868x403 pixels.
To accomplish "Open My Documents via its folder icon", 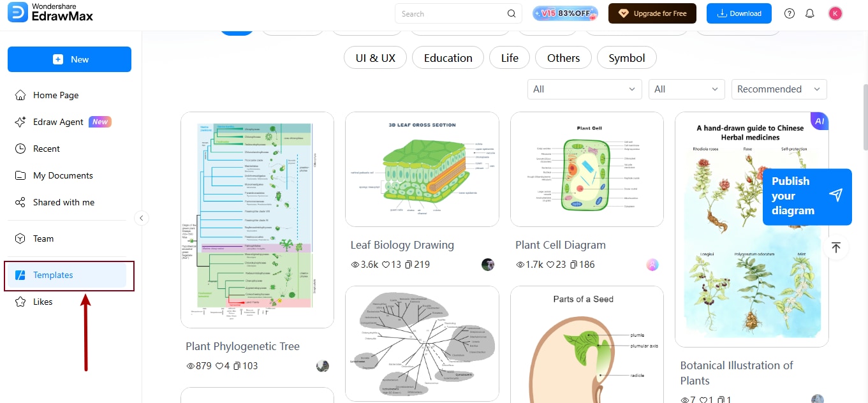I will (20, 175).
